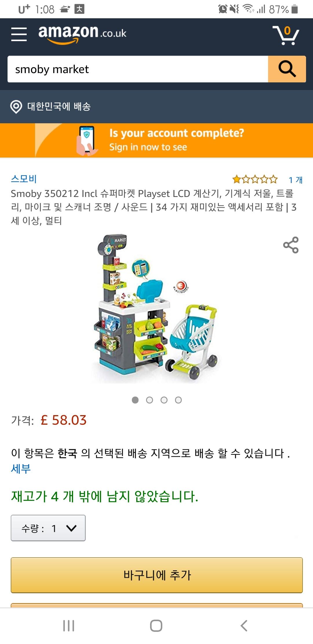Image resolution: width=313 pixels, height=644 pixels.
Task: Tap the Android back navigation button
Action: coord(244,626)
